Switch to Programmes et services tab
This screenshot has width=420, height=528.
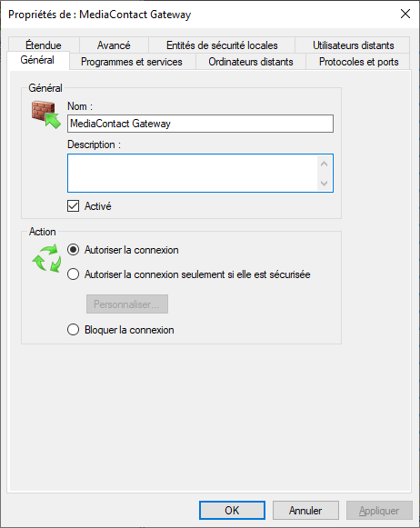click(x=132, y=62)
